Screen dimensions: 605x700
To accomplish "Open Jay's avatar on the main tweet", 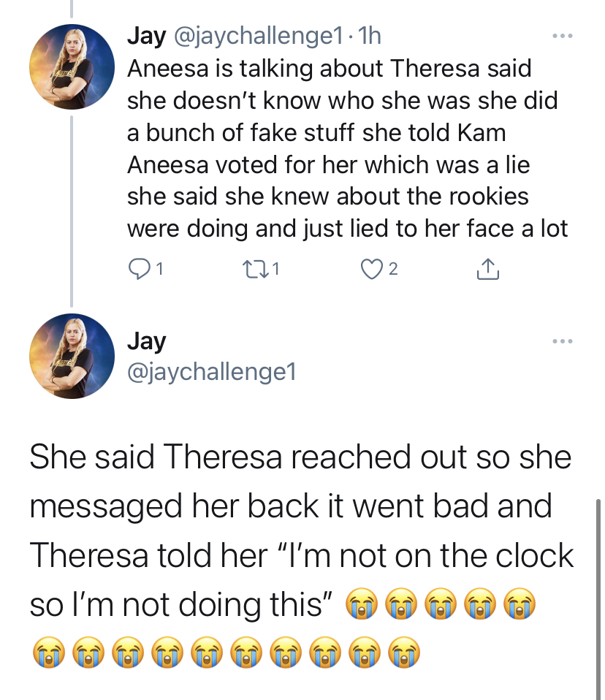I will pyautogui.click(x=72, y=357).
